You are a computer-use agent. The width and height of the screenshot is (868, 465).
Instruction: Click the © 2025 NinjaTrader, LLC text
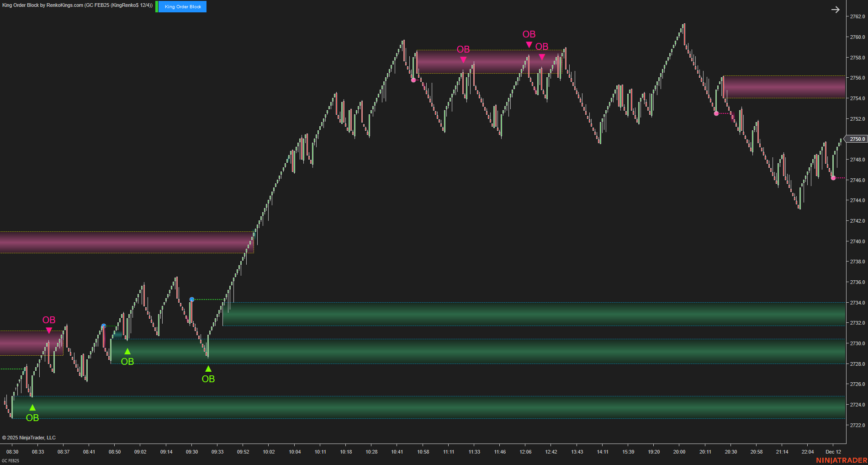click(29, 438)
